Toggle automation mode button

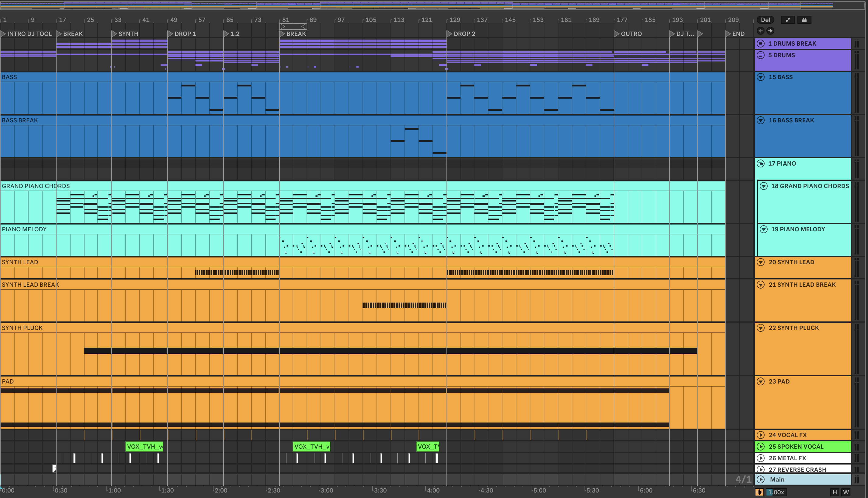click(x=788, y=20)
